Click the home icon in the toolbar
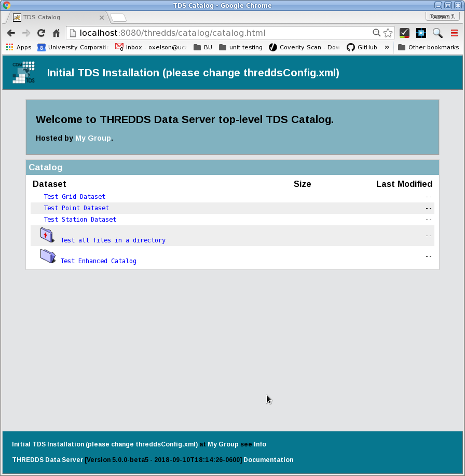This screenshot has height=476, width=465. (x=56, y=32)
